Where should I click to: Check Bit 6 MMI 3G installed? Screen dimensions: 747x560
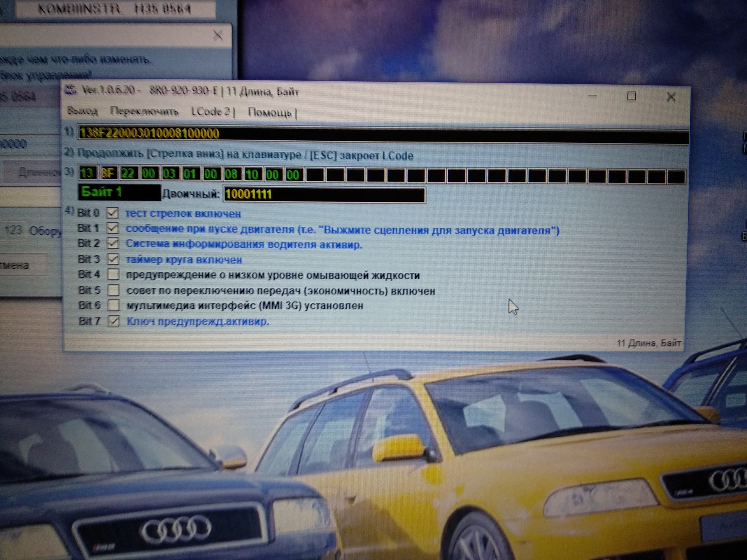pyautogui.click(x=114, y=305)
